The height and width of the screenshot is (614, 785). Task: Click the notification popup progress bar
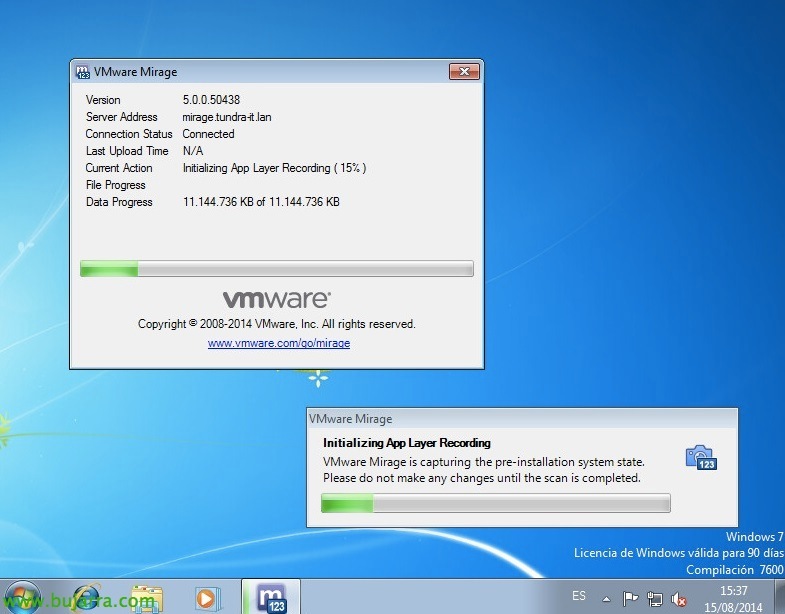(496, 503)
